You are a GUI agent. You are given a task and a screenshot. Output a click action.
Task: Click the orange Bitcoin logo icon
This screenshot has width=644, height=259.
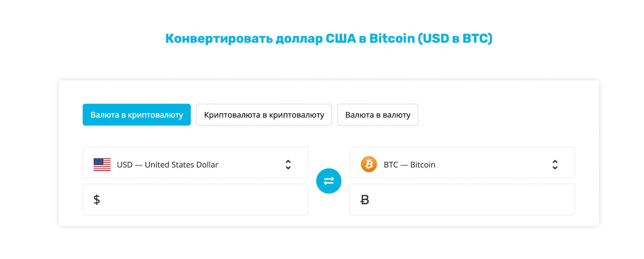coord(369,164)
